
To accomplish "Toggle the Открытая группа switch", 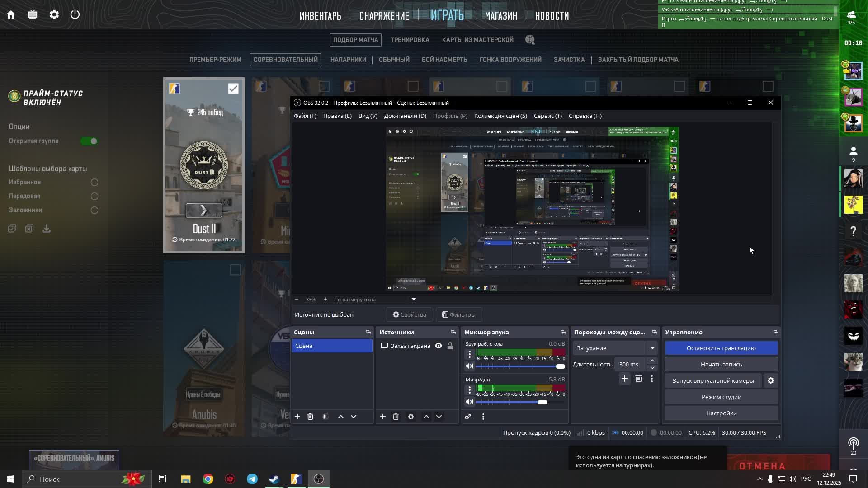I will coord(89,141).
